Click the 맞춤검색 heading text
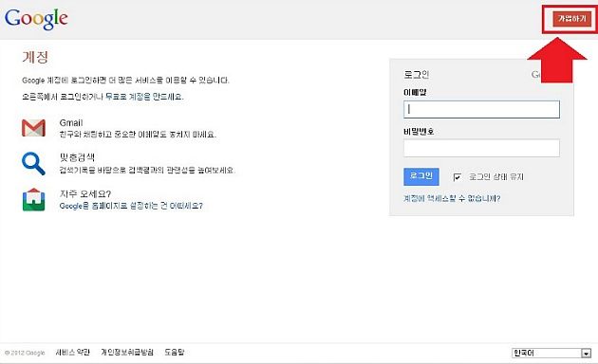 (x=77, y=157)
